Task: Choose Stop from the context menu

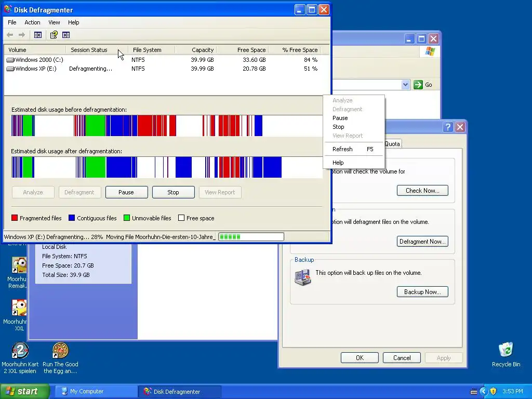Action: coord(354,127)
